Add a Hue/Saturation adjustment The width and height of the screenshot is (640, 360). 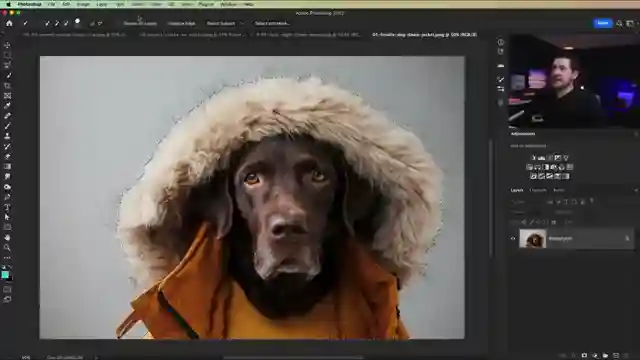[529, 167]
